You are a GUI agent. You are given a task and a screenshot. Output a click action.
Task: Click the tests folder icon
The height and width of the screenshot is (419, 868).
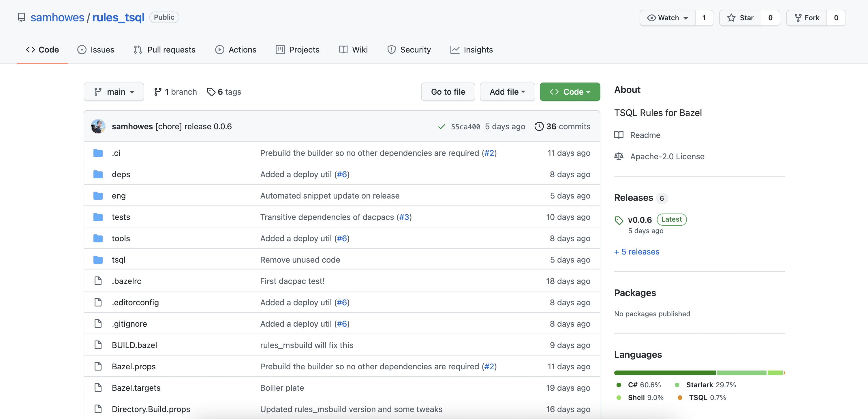98,217
